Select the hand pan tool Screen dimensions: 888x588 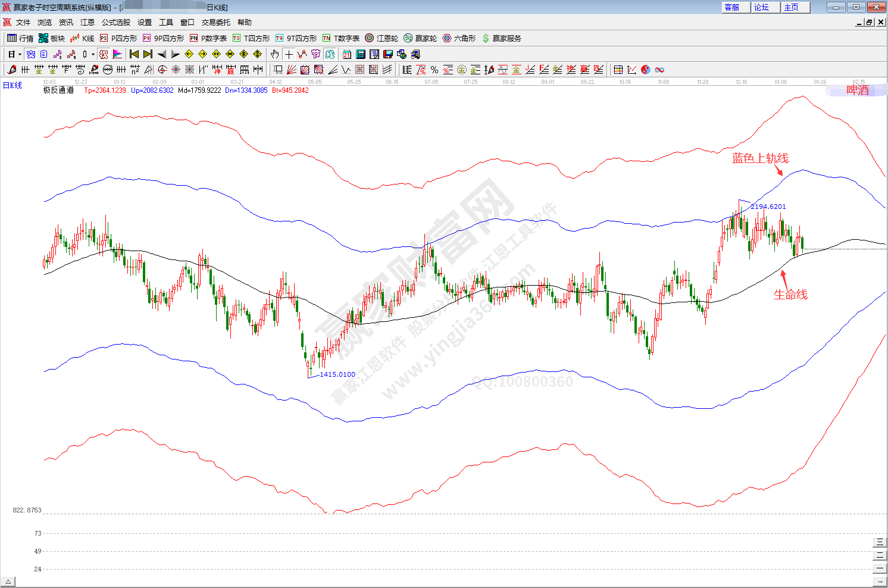click(x=274, y=54)
